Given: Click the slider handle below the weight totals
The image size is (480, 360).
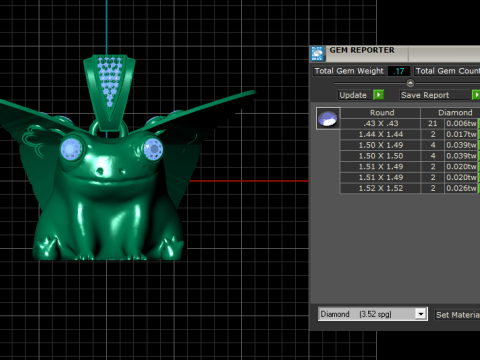Looking at the screenshot, I should pos(410,83).
